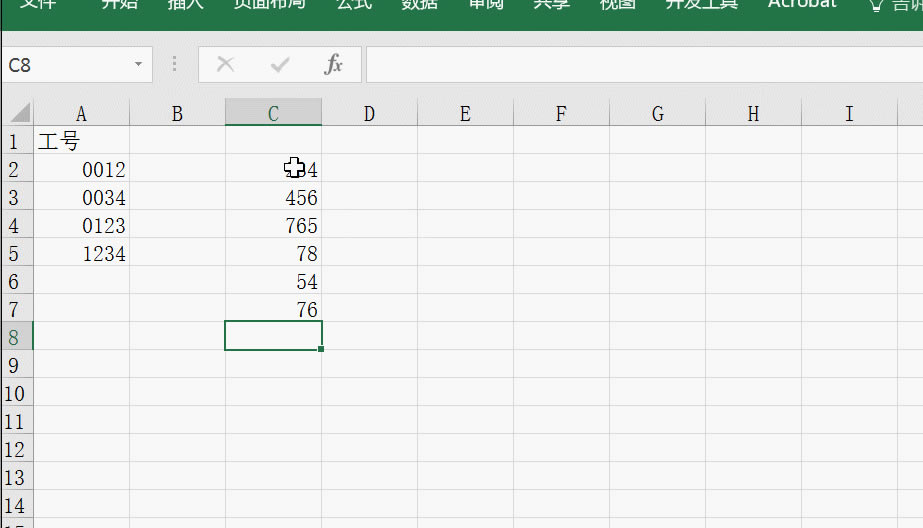
Task: Open the 公式 ribbon tab
Action: (x=354, y=5)
